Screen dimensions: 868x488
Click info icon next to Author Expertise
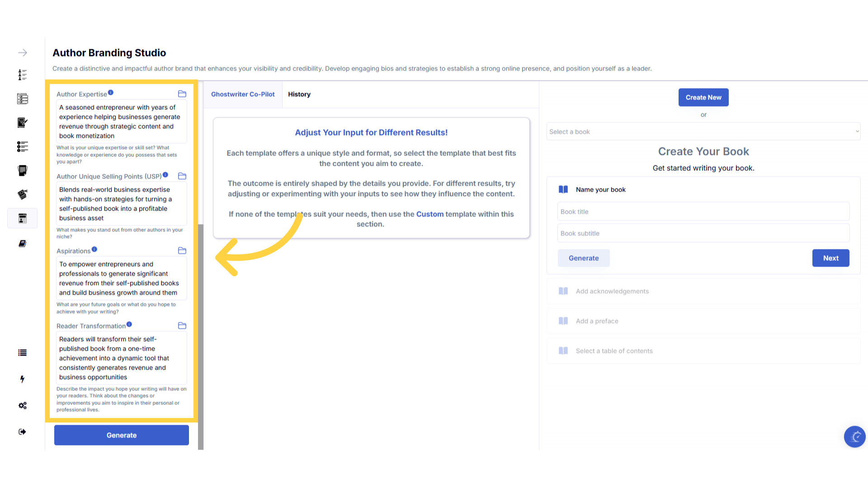pyautogui.click(x=111, y=93)
